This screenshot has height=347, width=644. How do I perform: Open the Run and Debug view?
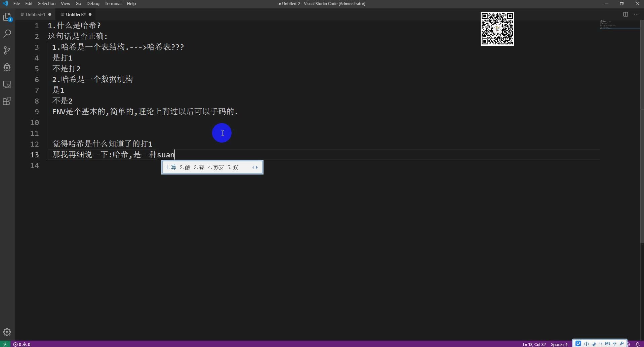(x=7, y=68)
